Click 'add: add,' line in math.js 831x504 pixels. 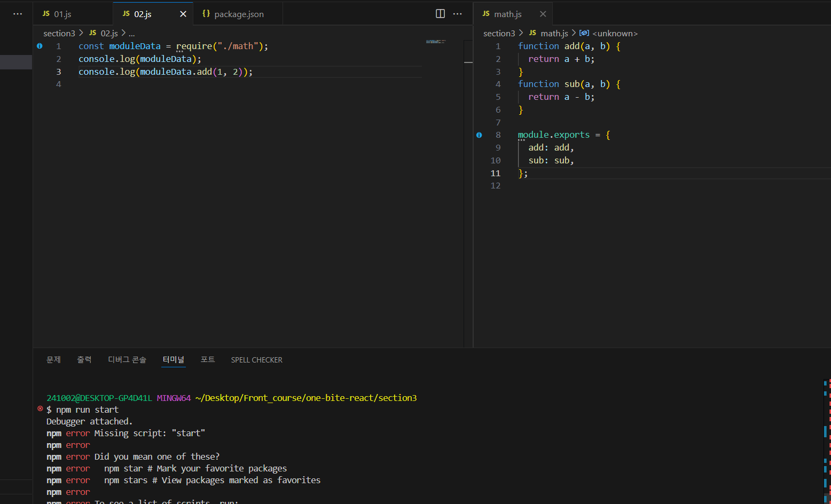coord(551,148)
